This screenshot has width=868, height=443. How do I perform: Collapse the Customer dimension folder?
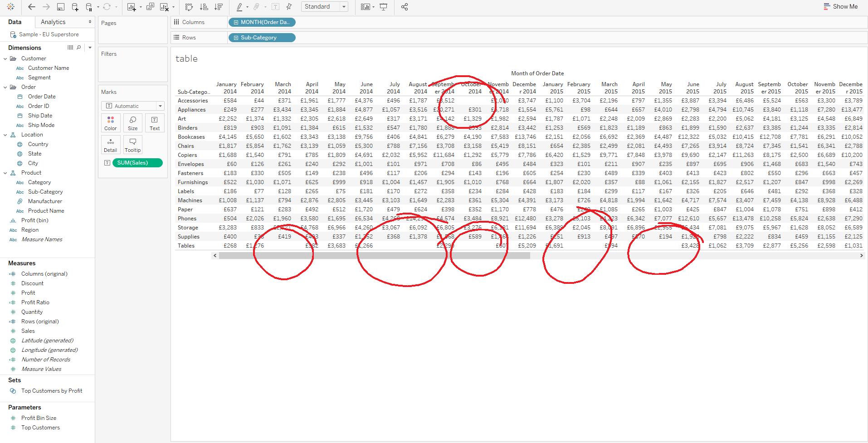pos(5,58)
